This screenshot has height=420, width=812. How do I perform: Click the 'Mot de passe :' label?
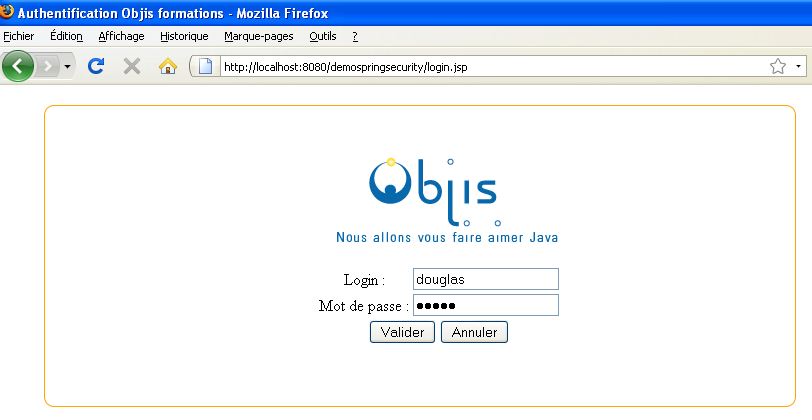click(364, 306)
